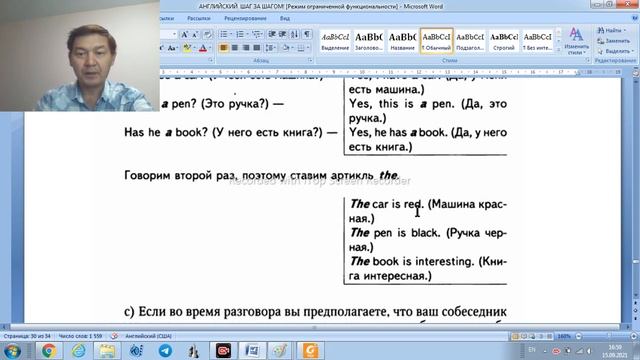The height and width of the screenshot is (360, 640).
Task: Click the Найти find button
Action: click(x=612, y=31)
